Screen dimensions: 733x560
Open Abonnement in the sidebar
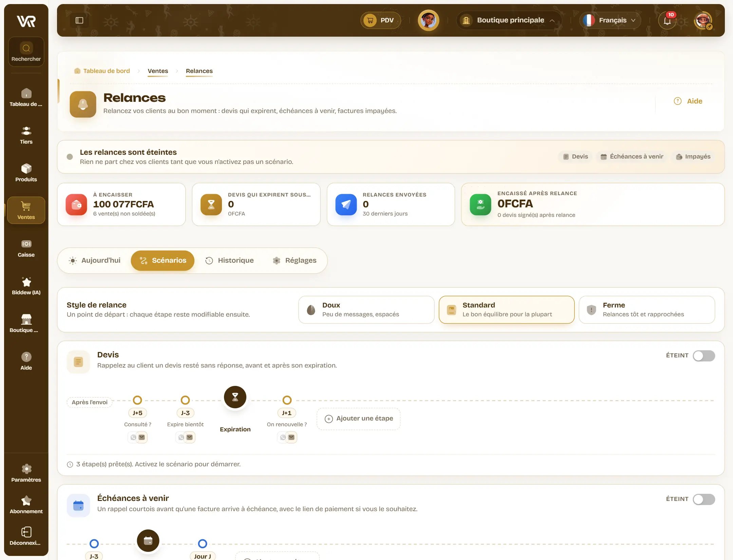coord(26,505)
